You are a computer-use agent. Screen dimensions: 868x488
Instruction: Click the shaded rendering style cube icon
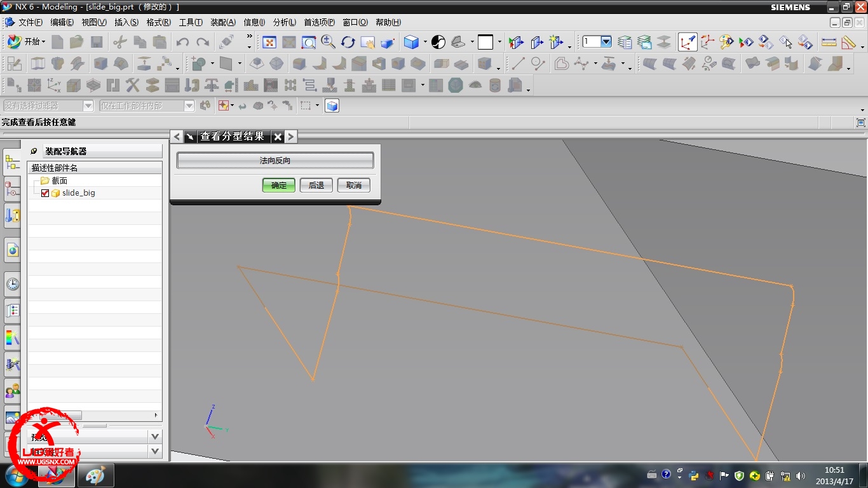click(x=411, y=43)
